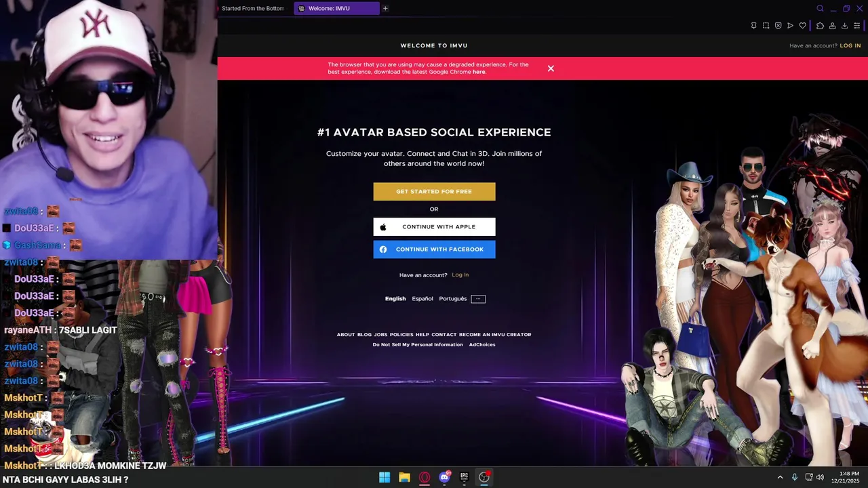Select the Welcome: IMVU tab

(x=336, y=8)
